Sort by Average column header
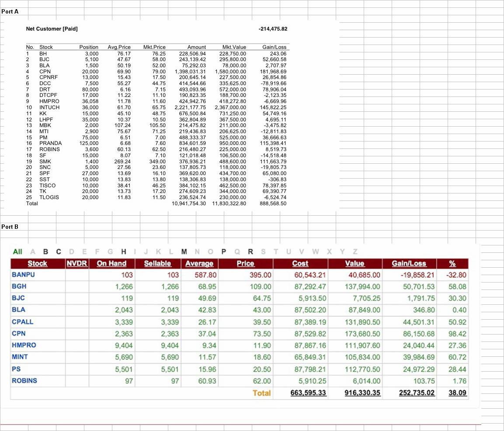Viewport: 504px width, 431px height. click(199, 263)
